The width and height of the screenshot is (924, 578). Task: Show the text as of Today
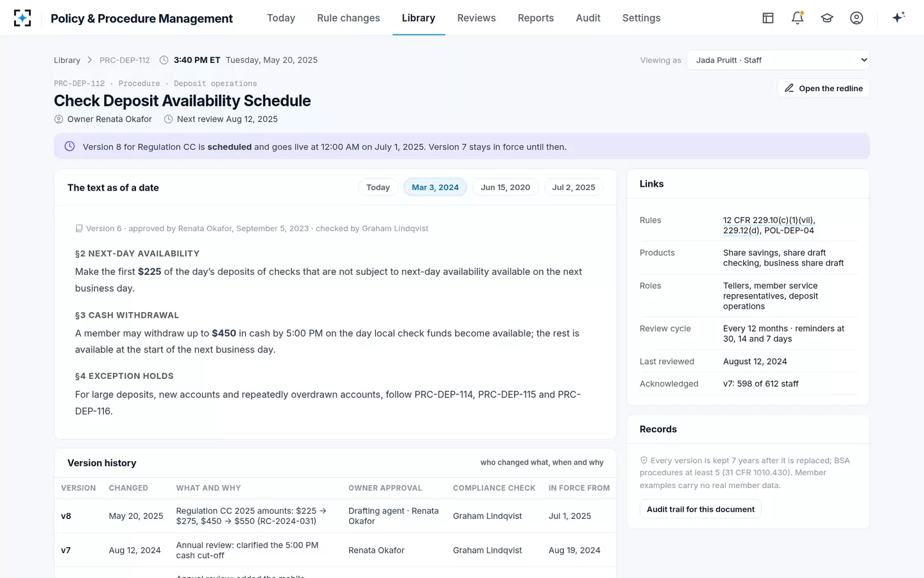pos(378,188)
